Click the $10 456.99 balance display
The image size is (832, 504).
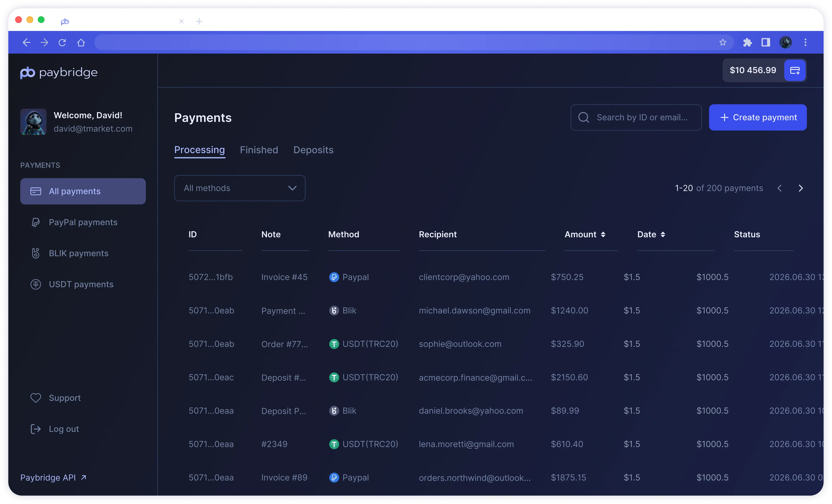coord(753,70)
